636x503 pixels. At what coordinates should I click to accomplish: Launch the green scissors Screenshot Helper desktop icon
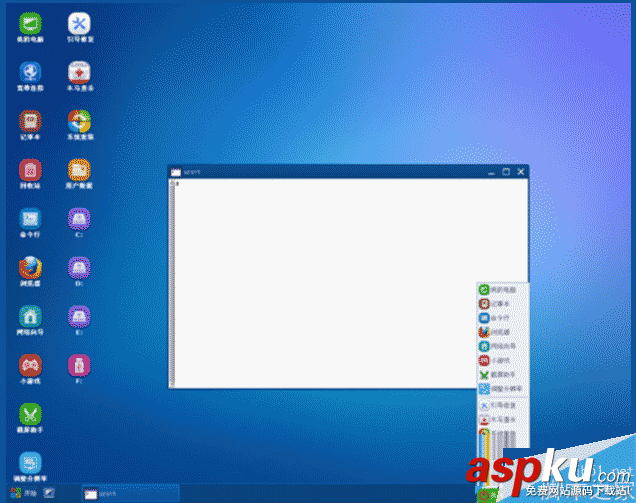tap(30, 418)
